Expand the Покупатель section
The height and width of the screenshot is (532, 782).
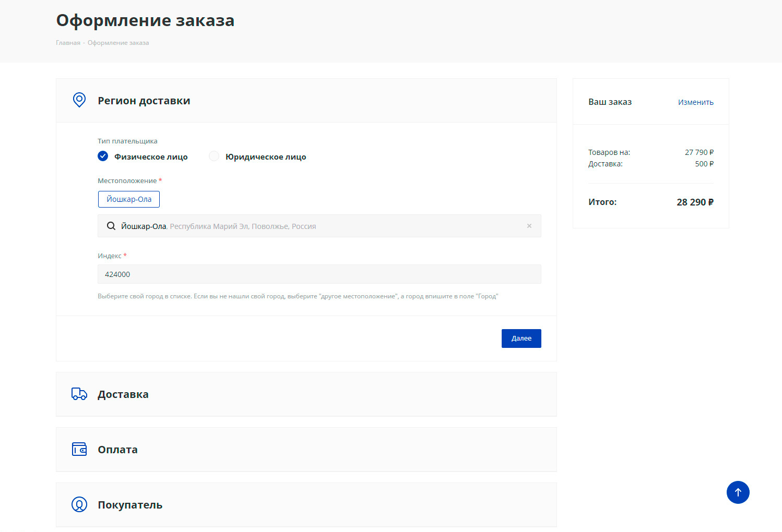point(130,505)
